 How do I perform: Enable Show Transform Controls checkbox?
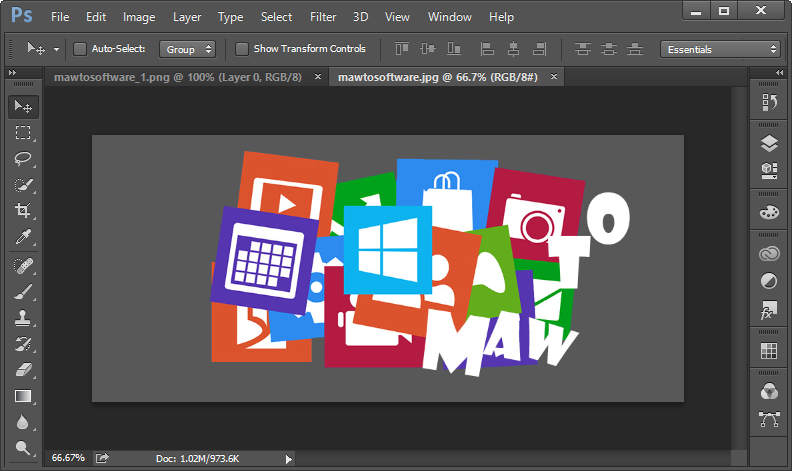coord(242,49)
